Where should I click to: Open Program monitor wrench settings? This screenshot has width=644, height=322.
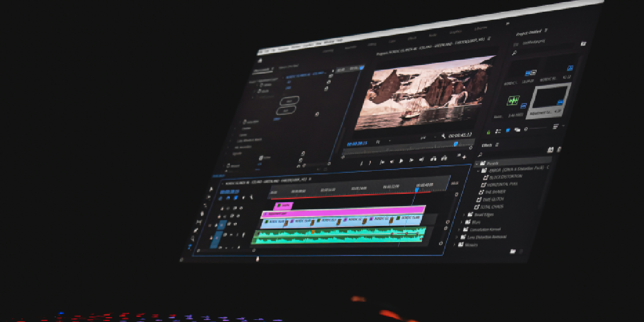point(443,136)
